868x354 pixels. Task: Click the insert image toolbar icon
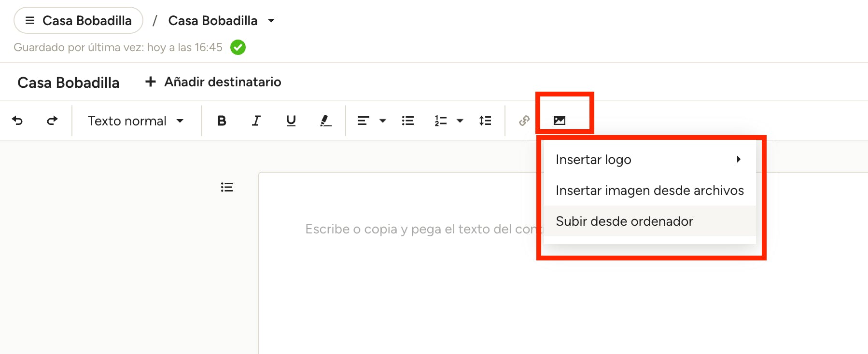(x=560, y=121)
